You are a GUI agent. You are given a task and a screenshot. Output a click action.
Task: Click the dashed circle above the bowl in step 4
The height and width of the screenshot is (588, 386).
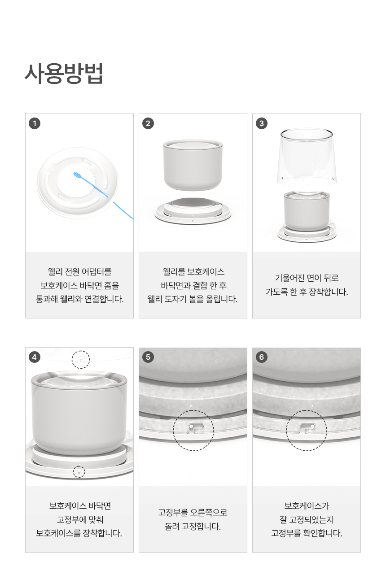pyautogui.click(x=81, y=360)
